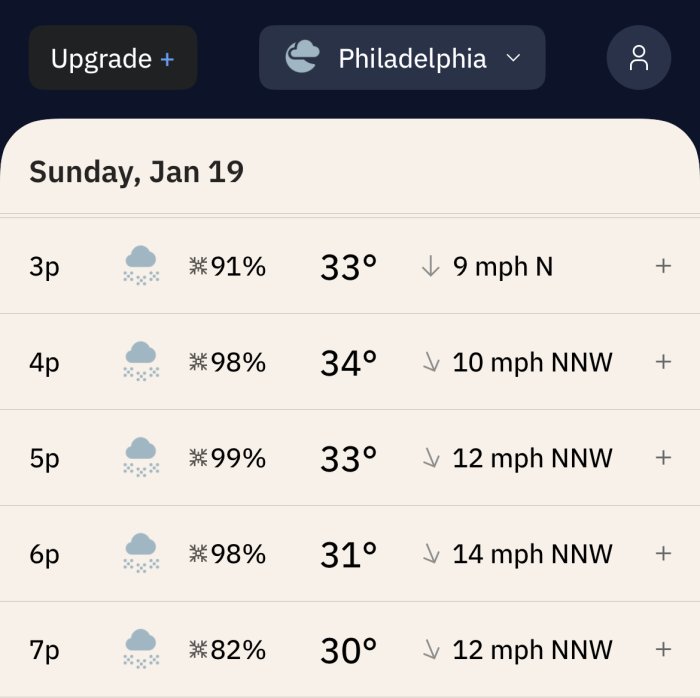Expand the 5p forecast details
700x698 pixels.
pos(663,457)
